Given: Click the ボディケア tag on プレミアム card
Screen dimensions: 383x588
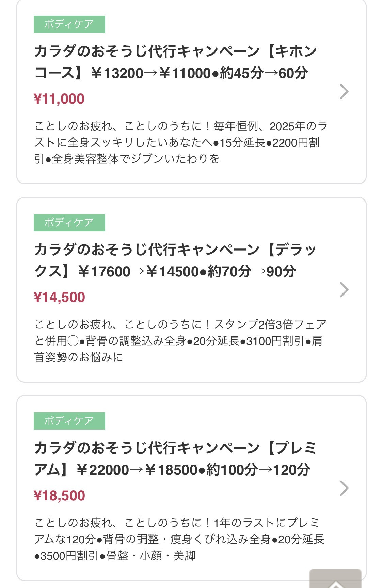Looking at the screenshot, I should coord(69,421).
